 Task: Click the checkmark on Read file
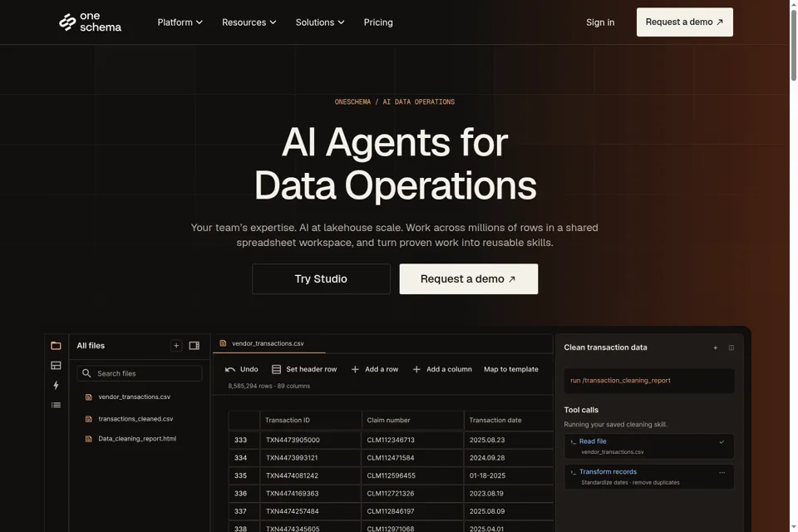tap(722, 442)
